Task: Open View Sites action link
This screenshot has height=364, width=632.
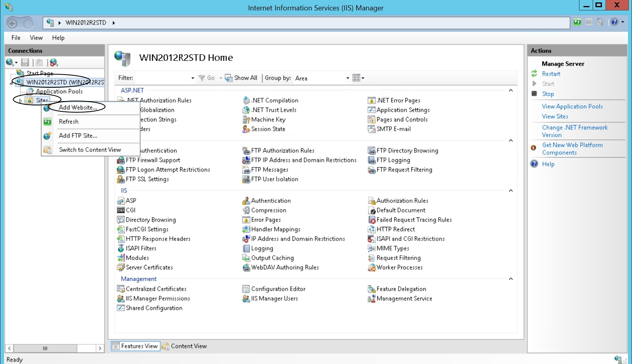Action: point(555,116)
